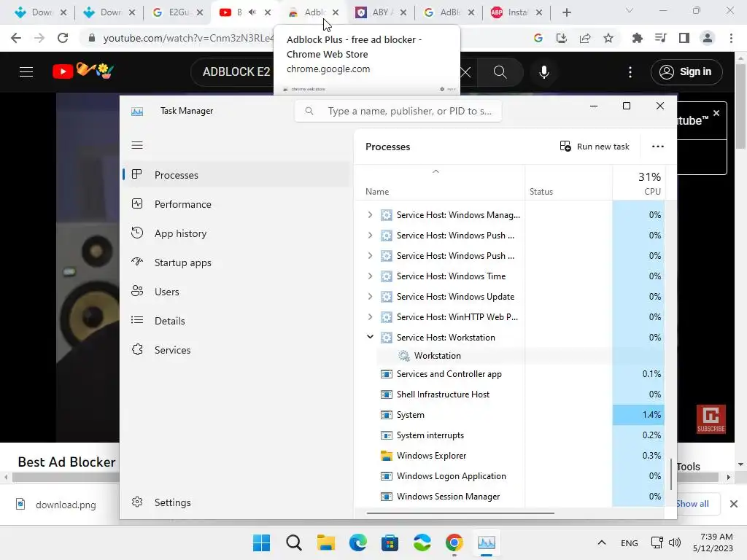Open Task Manager hamburger navigation menu

point(137,145)
